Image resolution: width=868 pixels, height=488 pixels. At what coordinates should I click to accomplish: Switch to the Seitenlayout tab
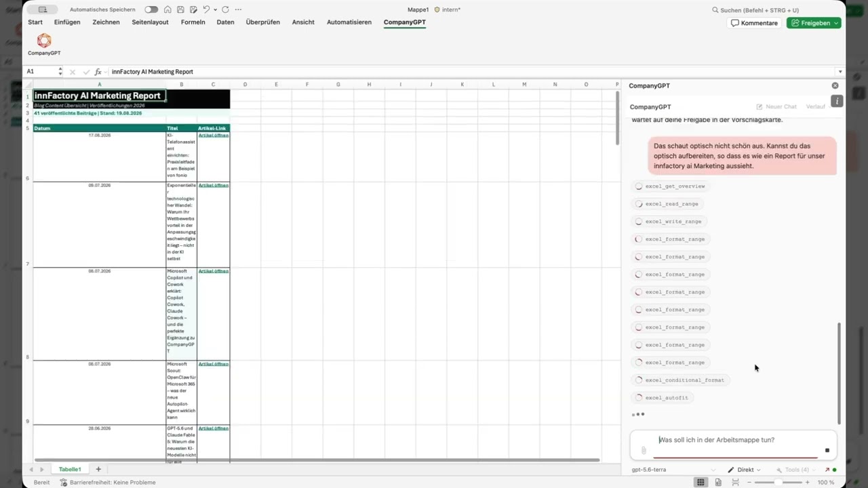click(x=150, y=22)
